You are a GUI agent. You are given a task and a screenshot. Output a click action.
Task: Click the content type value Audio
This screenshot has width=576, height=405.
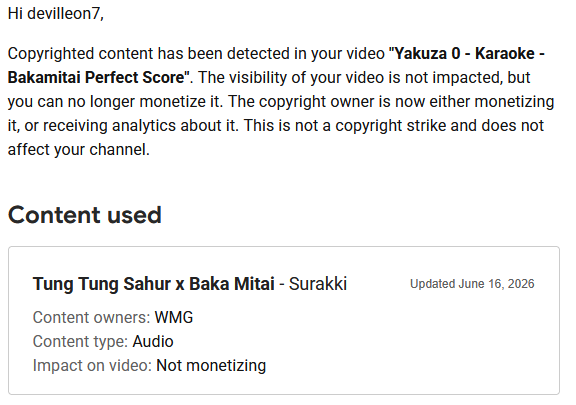[x=153, y=341]
